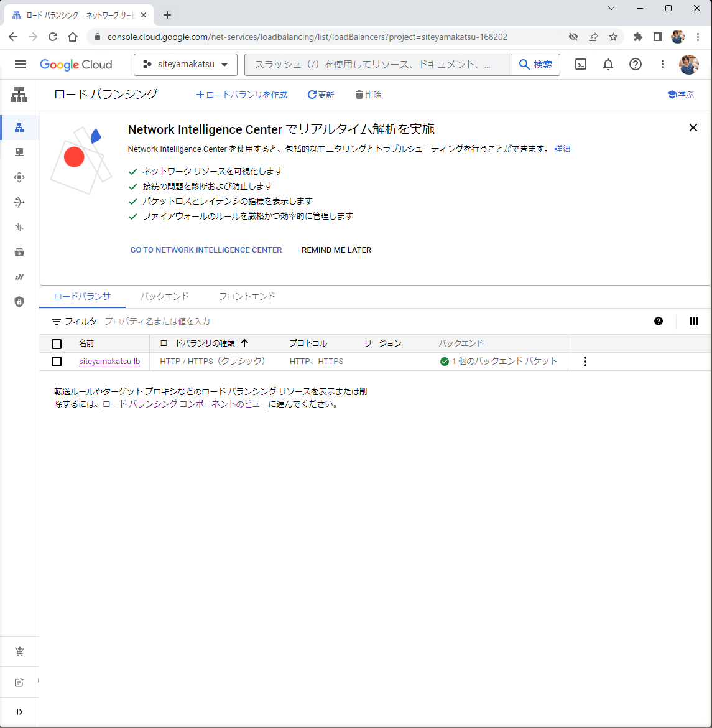Focus the resource search field

coord(378,65)
